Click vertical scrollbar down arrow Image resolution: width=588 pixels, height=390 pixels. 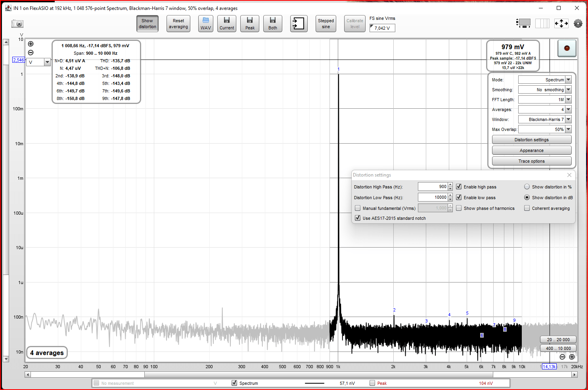point(6,359)
